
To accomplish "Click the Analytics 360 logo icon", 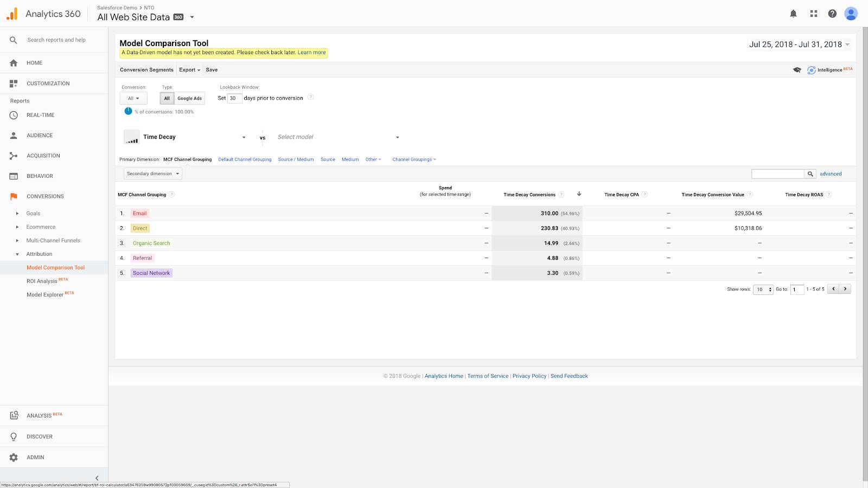I will tap(12, 14).
